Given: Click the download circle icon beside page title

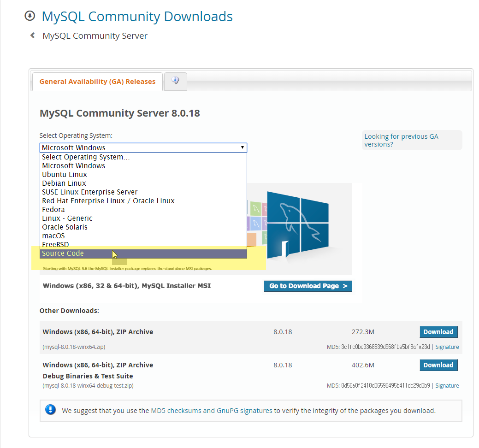Looking at the screenshot, I should pyautogui.click(x=30, y=16).
